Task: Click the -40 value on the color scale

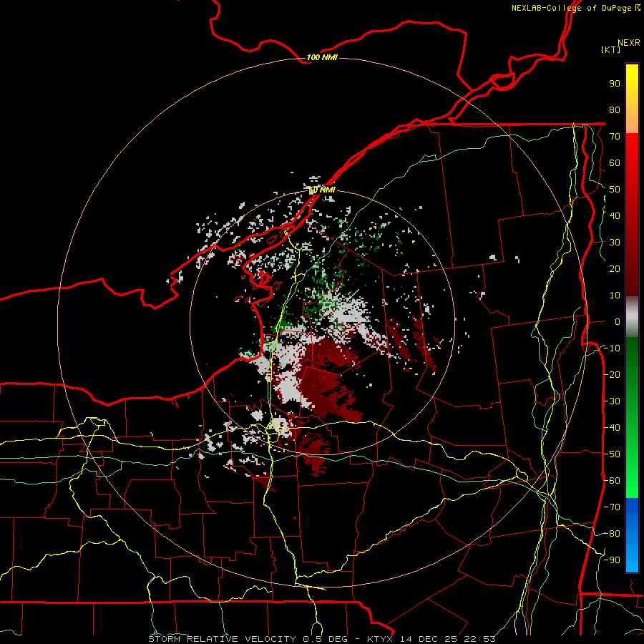Action: [612, 428]
